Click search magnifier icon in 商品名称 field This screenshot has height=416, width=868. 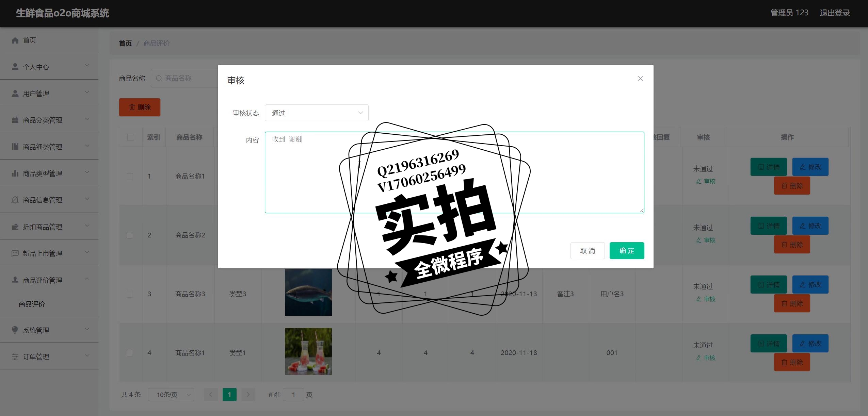tap(159, 78)
